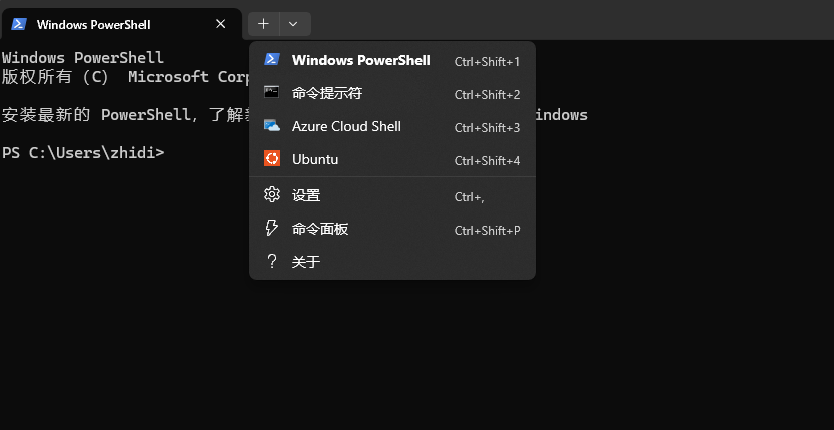Click the PS C:\Users\zhidi> prompt line
The width and height of the screenshot is (834, 430).
[x=83, y=153]
